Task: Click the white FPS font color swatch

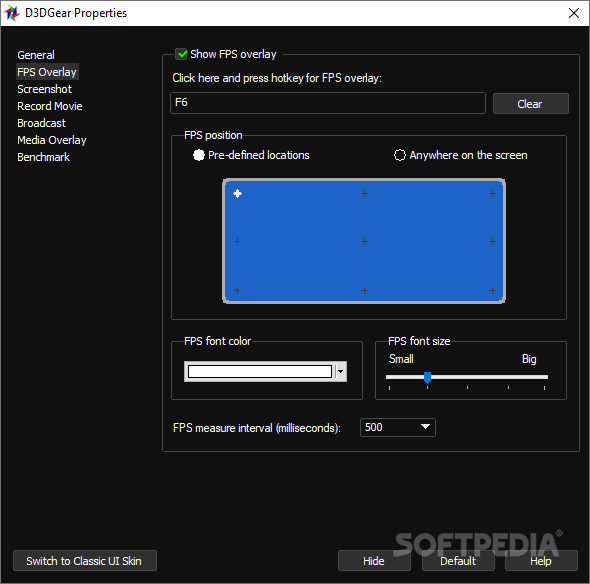Action: (x=260, y=372)
